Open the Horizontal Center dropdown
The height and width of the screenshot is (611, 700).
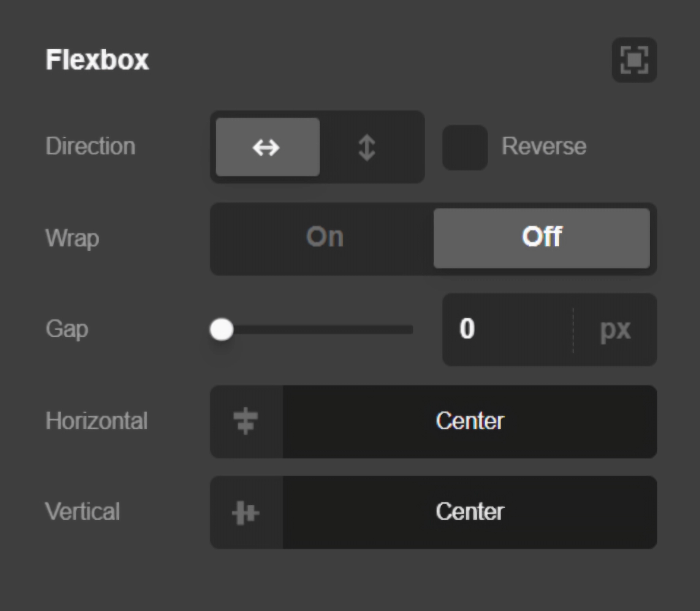click(x=470, y=421)
